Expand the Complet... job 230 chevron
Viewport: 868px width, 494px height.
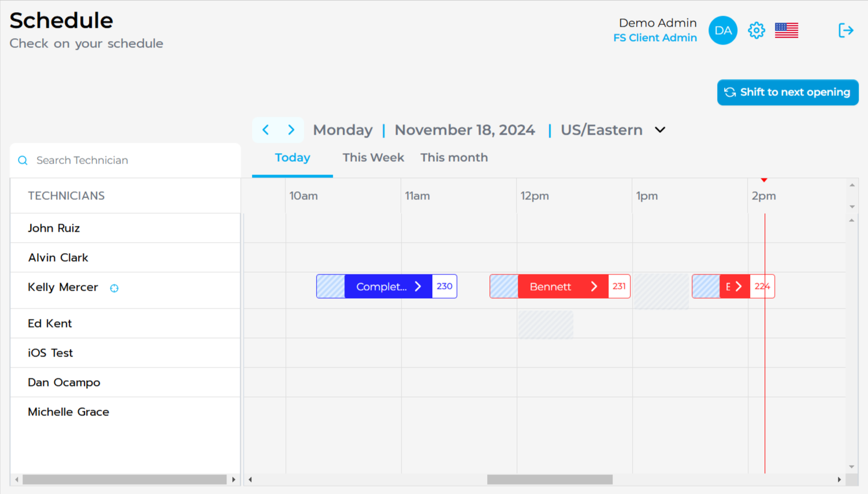pyautogui.click(x=418, y=286)
